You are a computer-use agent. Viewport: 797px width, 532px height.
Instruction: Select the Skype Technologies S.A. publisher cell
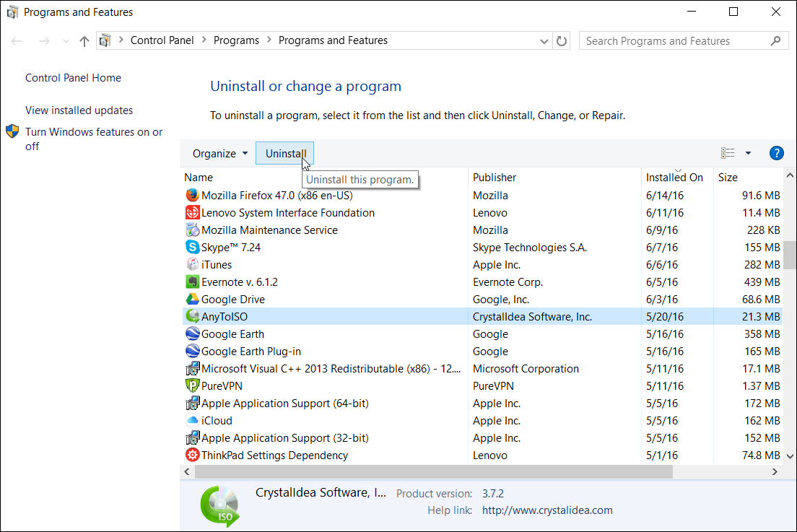click(530, 248)
